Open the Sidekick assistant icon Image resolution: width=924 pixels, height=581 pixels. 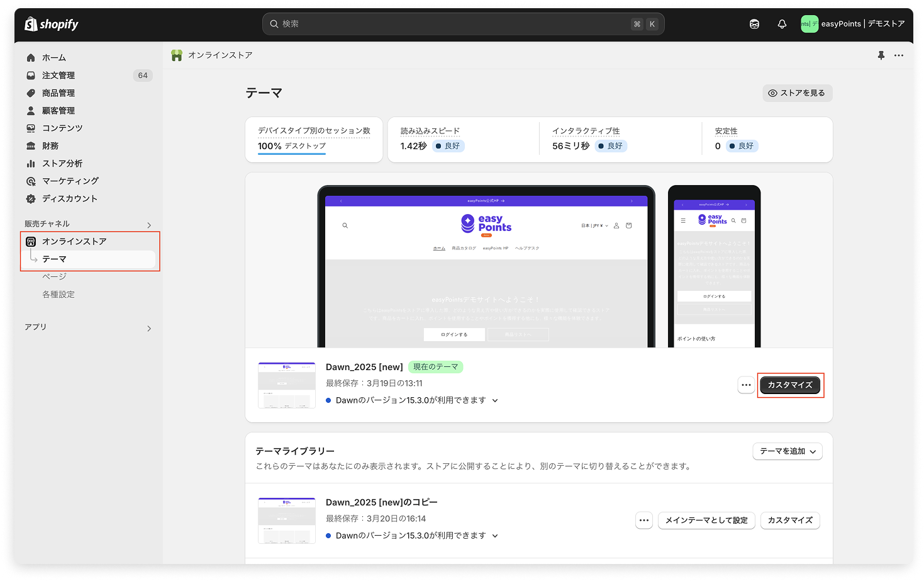click(x=754, y=24)
